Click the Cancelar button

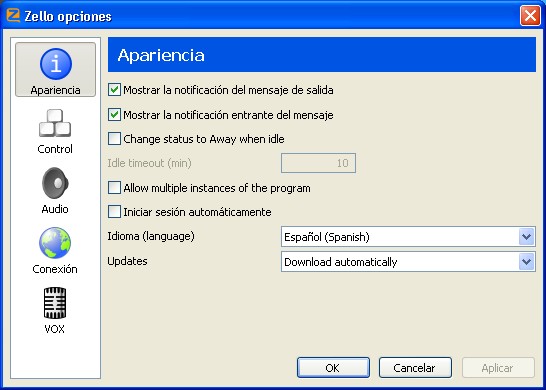(x=415, y=368)
